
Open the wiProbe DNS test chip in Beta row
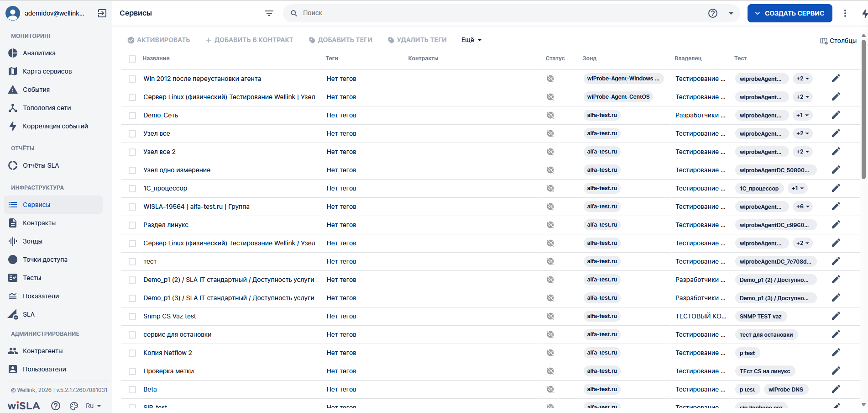[x=786, y=389]
